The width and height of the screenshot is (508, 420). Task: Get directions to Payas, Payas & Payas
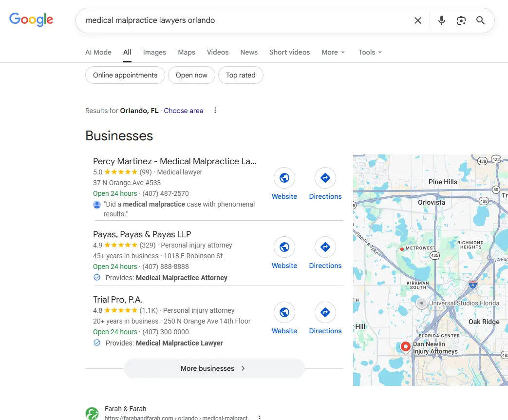click(325, 248)
